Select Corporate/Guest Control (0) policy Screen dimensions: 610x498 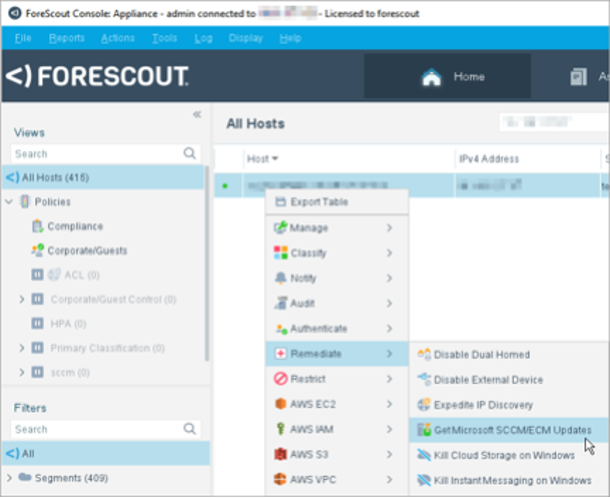tap(113, 300)
